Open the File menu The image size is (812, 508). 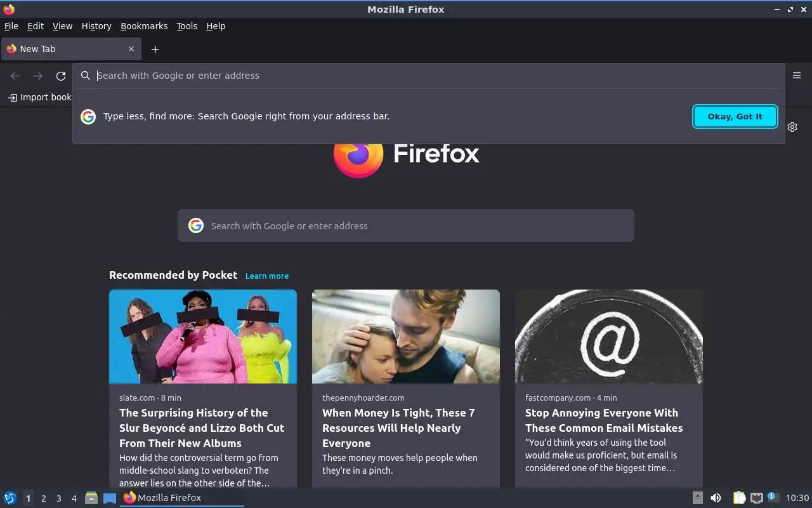coord(11,26)
